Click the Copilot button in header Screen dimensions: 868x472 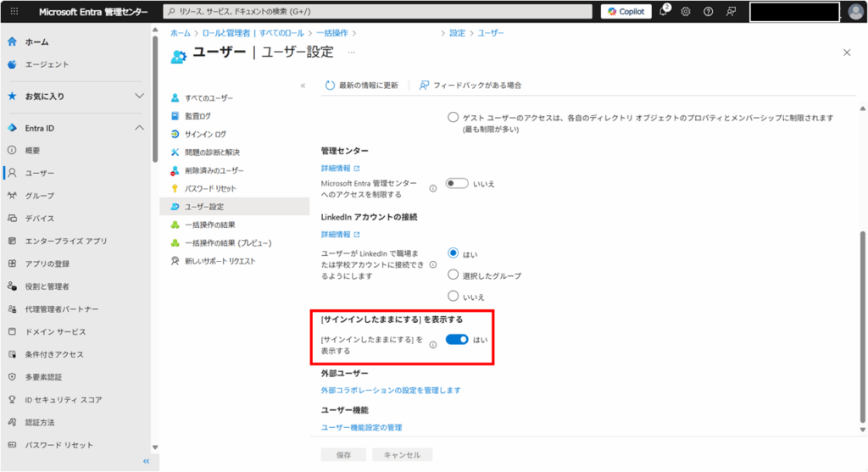[x=626, y=12]
